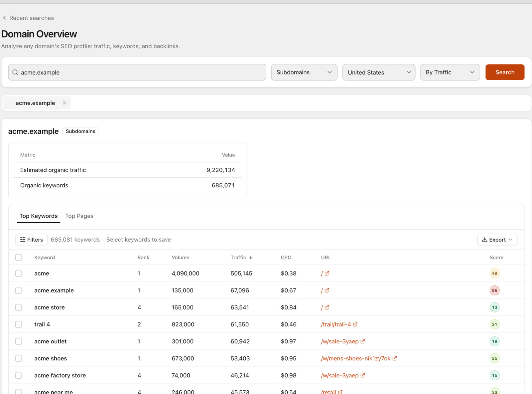
Task: Click the sort arrow next to Traffic
Action: tap(250, 258)
